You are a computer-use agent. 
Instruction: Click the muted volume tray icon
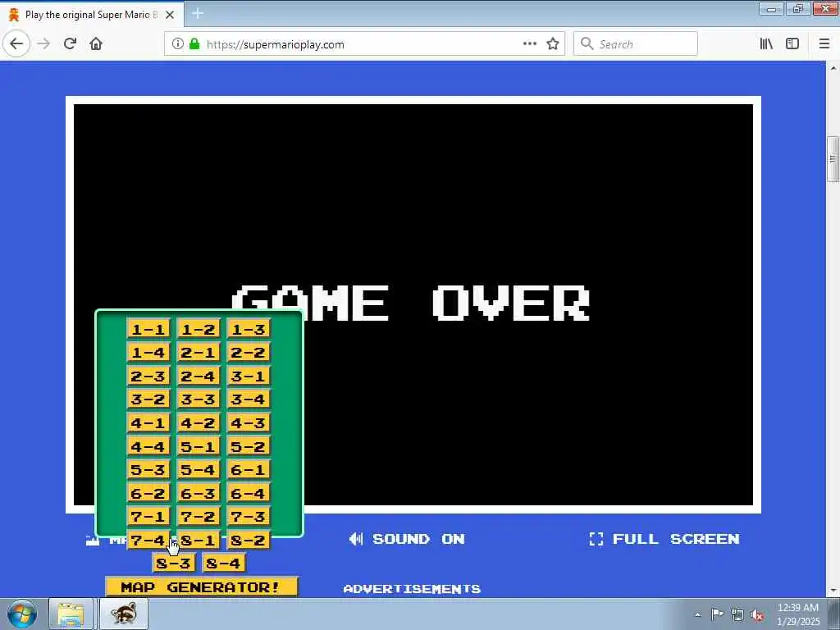757,615
